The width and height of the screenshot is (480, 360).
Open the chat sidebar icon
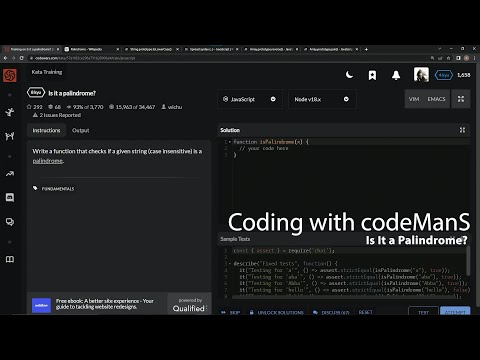coord(10,198)
